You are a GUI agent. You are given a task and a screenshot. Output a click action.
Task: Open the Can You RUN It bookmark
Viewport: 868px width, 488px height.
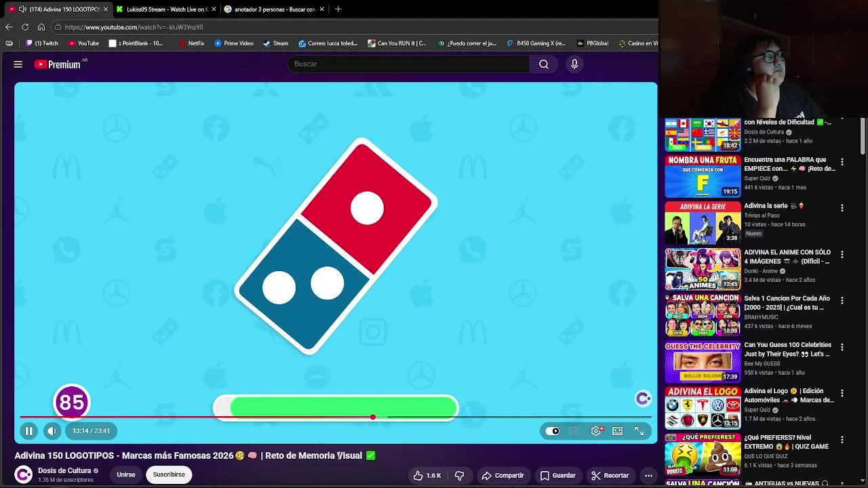[397, 43]
